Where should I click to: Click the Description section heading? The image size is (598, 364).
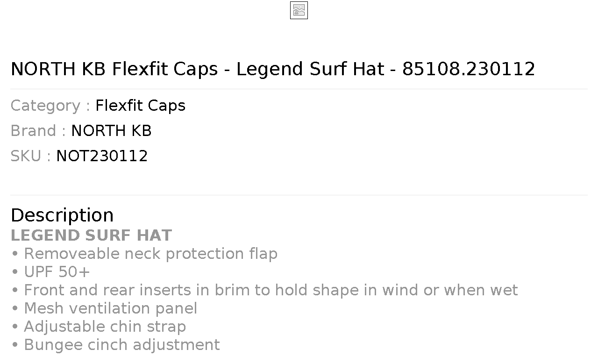pyautogui.click(x=62, y=215)
